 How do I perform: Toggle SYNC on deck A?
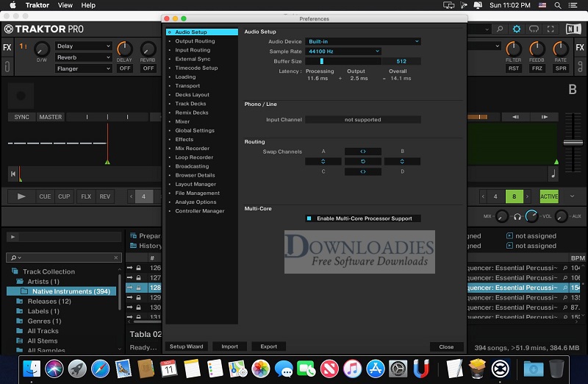[22, 117]
